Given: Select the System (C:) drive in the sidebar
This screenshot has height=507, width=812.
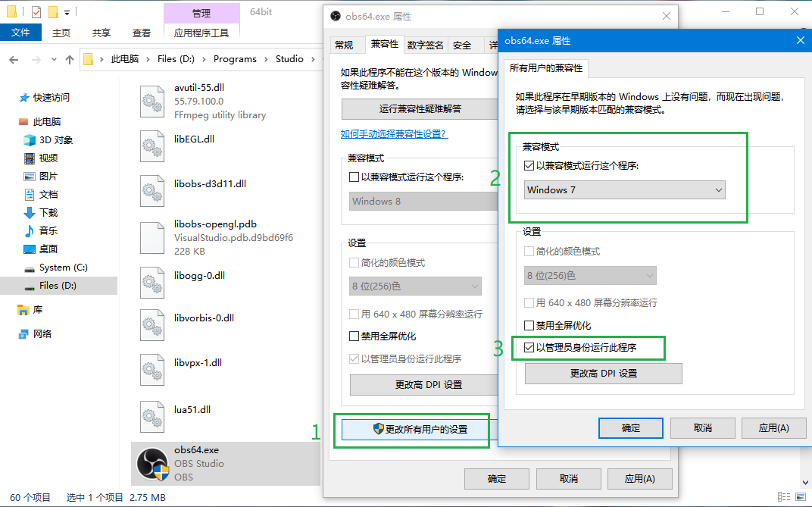Looking at the screenshot, I should [63, 267].
